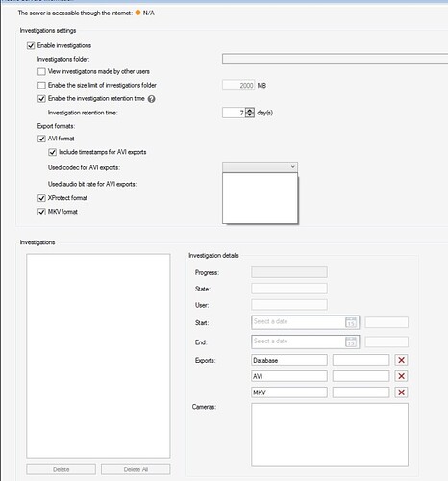Open the Used codec for AVI exports dropdown
The height and width of the screenshot is (481, 448).
click(x=260, y=167)
